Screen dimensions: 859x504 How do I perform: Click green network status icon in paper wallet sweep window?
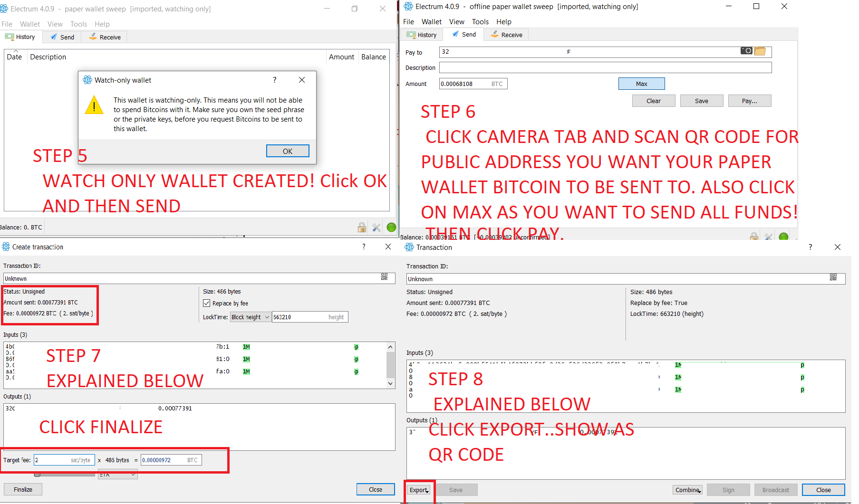[x=391, y=228]
